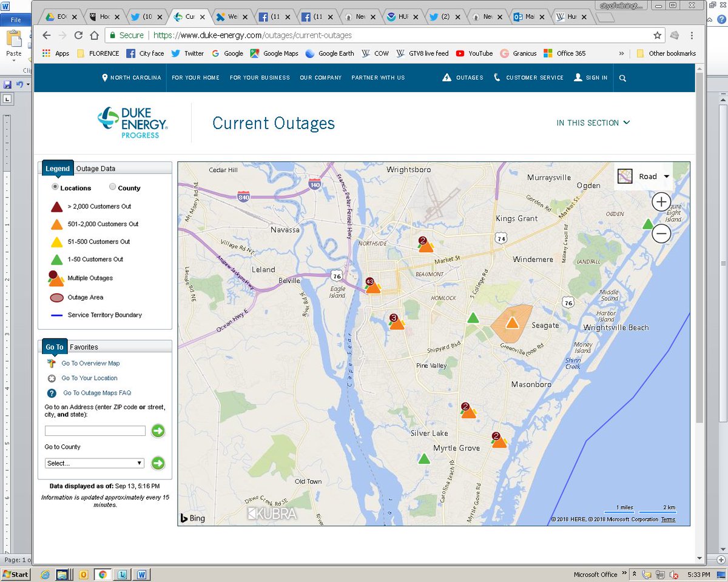Screen dimensions: 728x582
Task: Click the address search input field
Action: (x=95, y=431)
